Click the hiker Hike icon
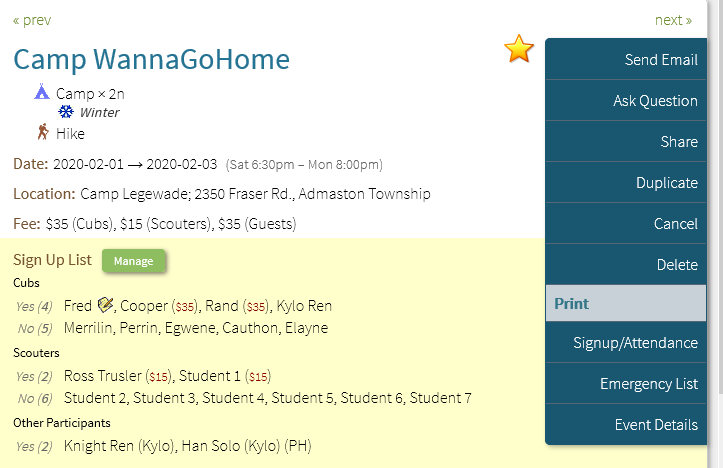The image size is (723, 468). pyautogui.click(x=43, y=132)
